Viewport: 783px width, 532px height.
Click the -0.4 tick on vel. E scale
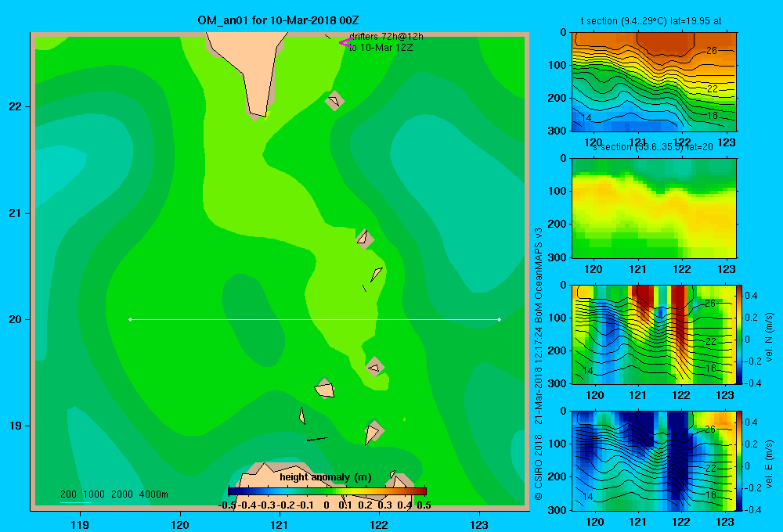[752, 509]
